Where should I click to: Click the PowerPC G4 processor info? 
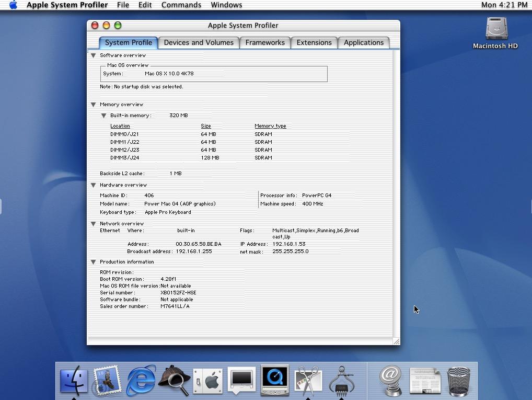click(317, 195)
